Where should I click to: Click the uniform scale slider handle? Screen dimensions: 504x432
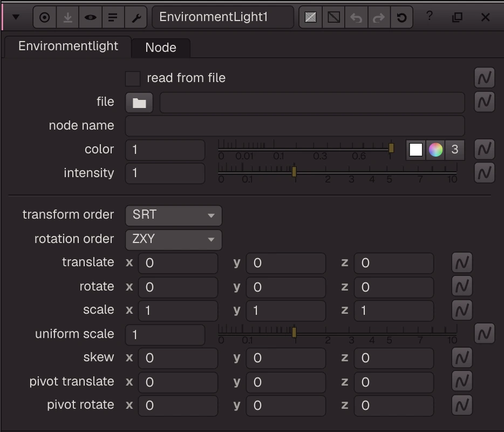pyautogui.click(x=294, y=332)
